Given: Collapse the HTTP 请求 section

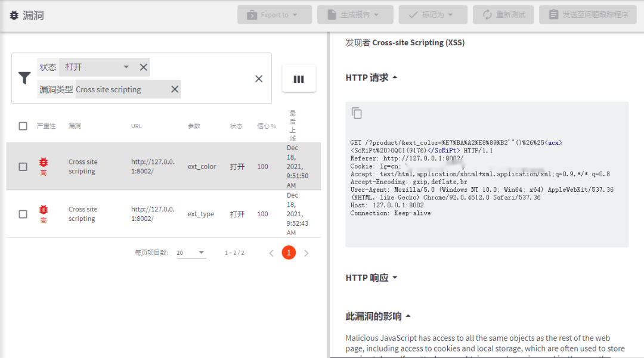Looking at the screenshot, I should pyautogui.click(x=371, y=77).
